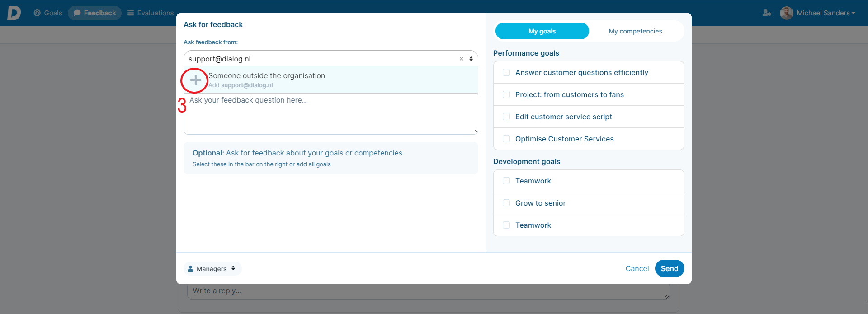Open the Michael Sanders account dropdown
Screen dimensions: 868x314
click(x=826, y=13)
